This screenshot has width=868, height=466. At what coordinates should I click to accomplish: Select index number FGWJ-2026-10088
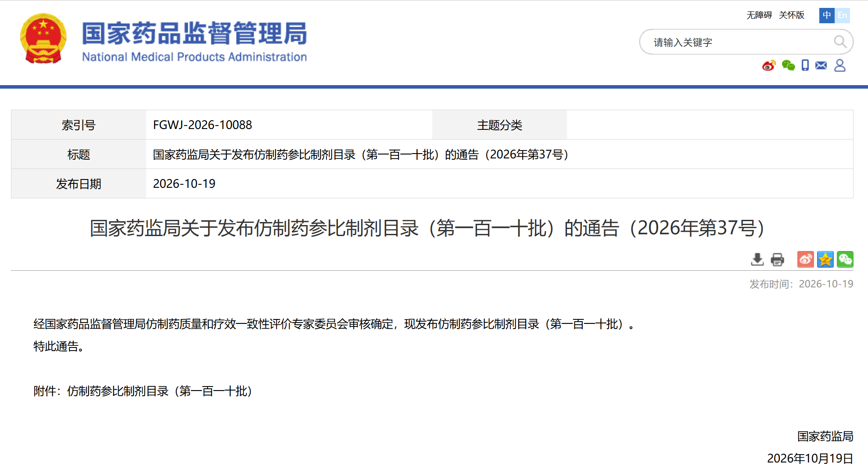(202, 125)
